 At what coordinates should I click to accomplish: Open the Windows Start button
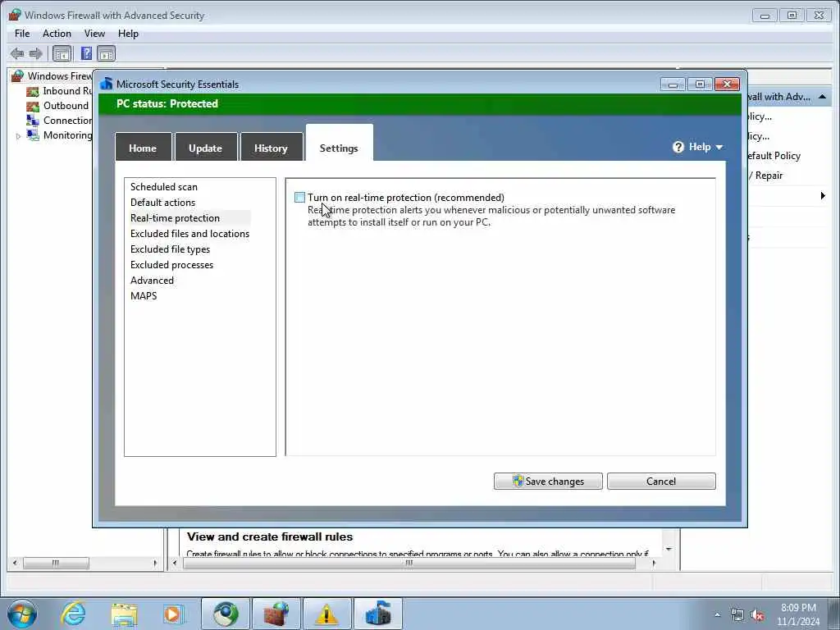(x=22, y=614)
